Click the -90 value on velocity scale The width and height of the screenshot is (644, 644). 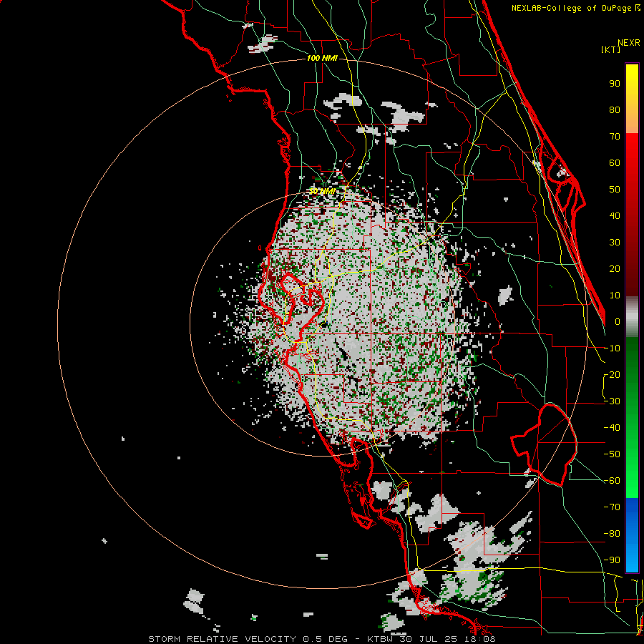click(612, 560)
